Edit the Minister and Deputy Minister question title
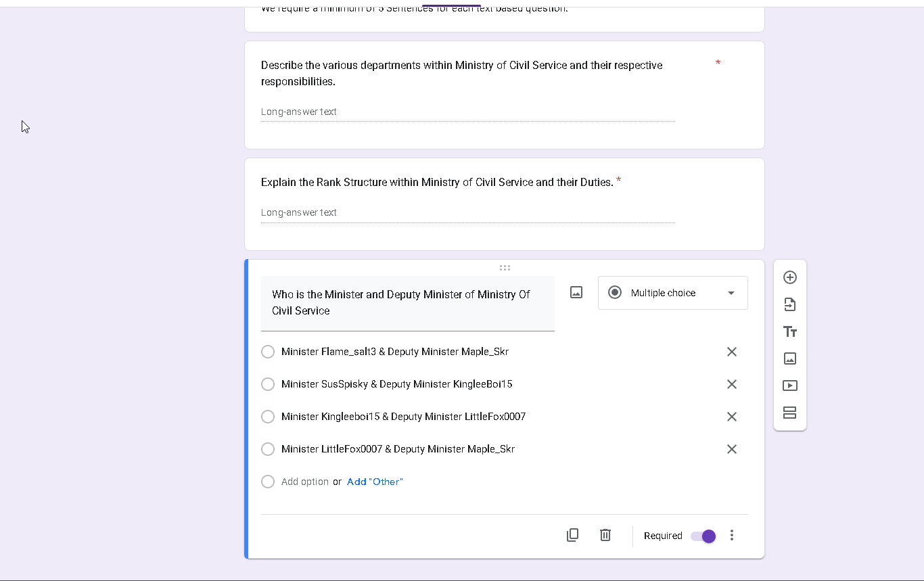The image size is (924, 581). (407, 303)
